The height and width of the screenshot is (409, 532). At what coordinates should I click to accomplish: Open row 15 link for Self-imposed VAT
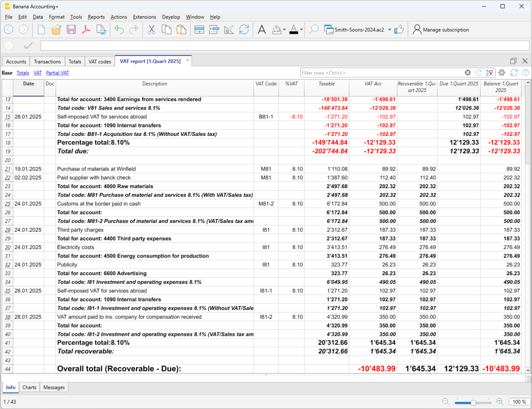(x=7, y=117)
